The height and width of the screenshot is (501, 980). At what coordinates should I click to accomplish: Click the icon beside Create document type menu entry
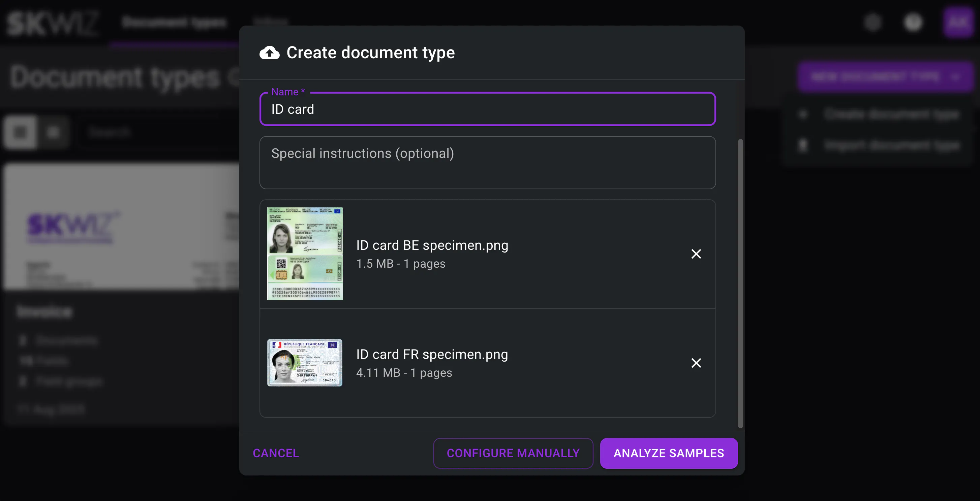803,114
